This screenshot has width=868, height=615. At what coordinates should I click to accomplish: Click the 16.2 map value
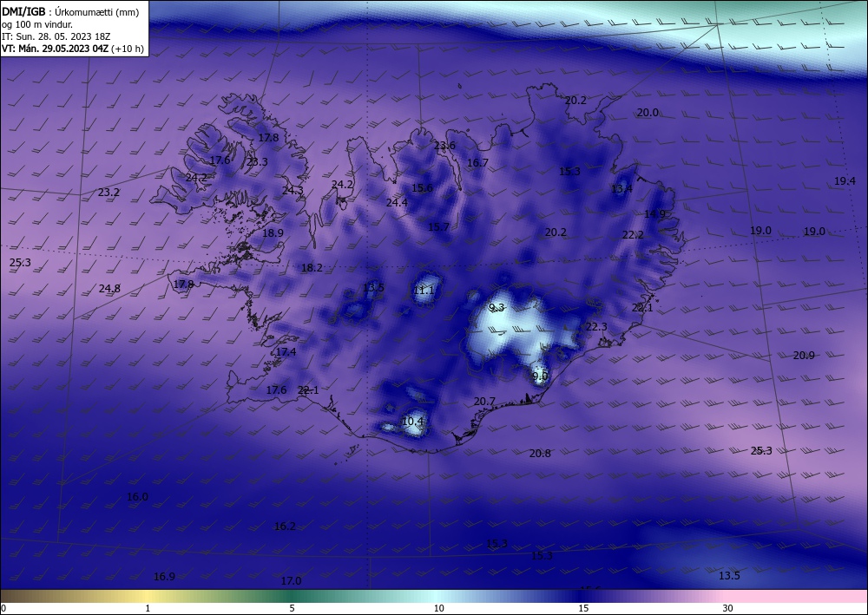(285, 526)
